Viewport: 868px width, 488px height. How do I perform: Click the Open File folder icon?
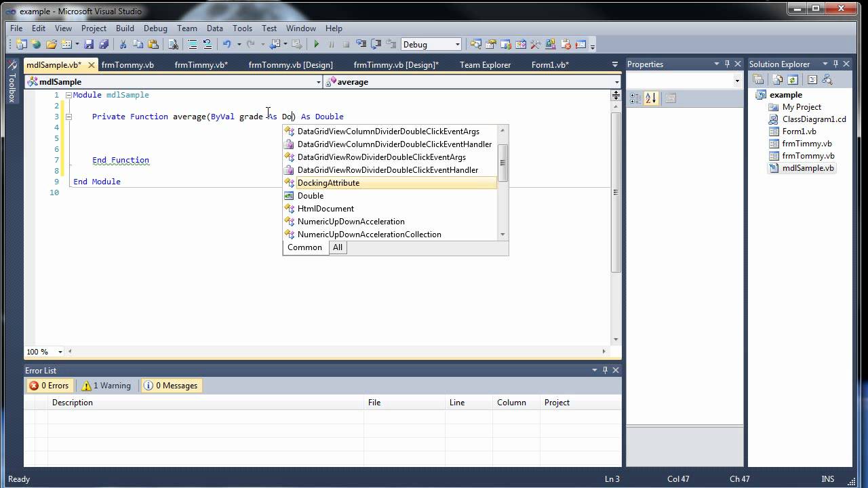point(52,44)
